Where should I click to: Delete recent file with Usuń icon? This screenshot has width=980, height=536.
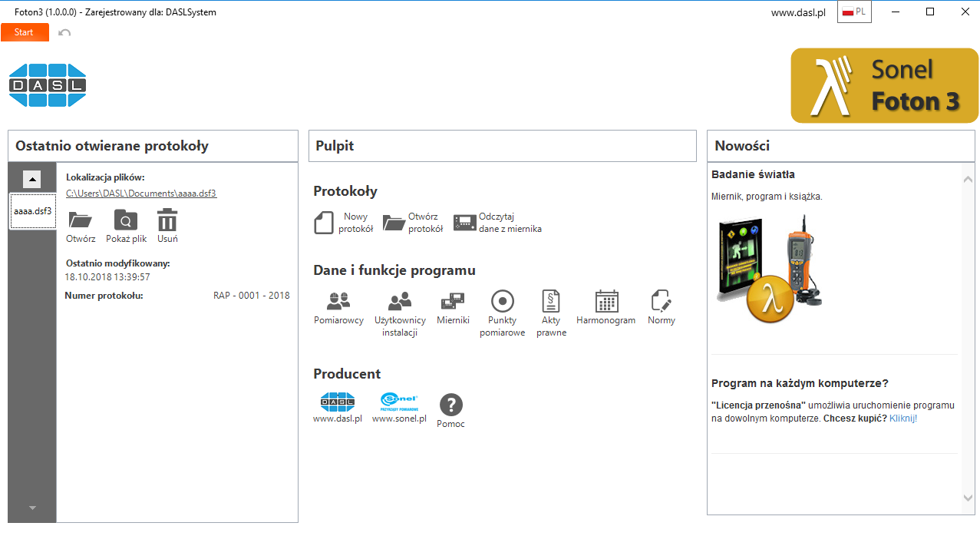point(167,221)
